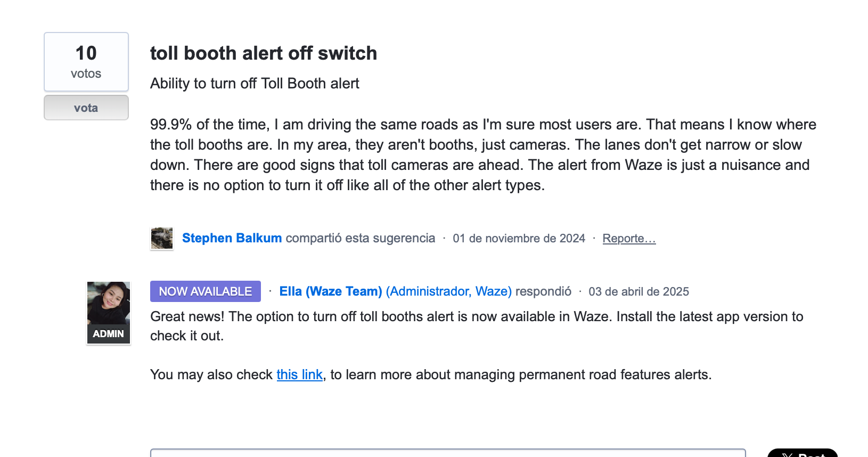868x457 pixels.
Task: Open Stephen Balkum's profile name link
Action: (x=232, y=238)
